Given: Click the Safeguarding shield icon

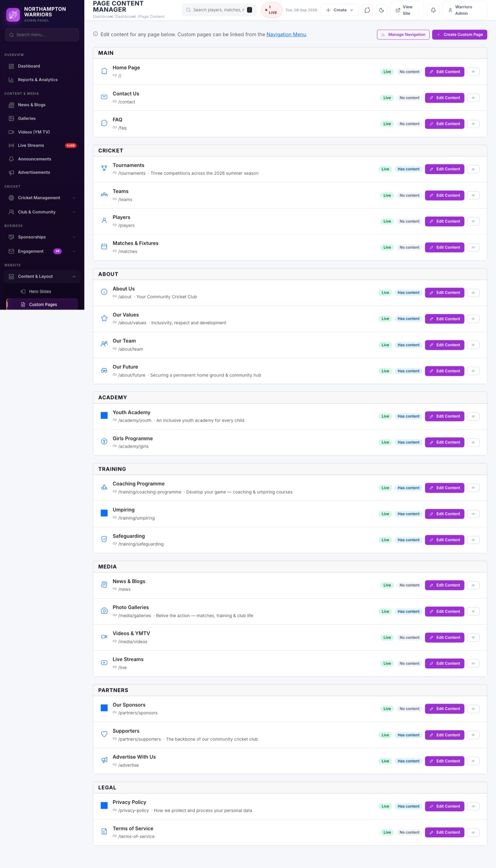Looking at the screenshot, I should pos(104,539).
